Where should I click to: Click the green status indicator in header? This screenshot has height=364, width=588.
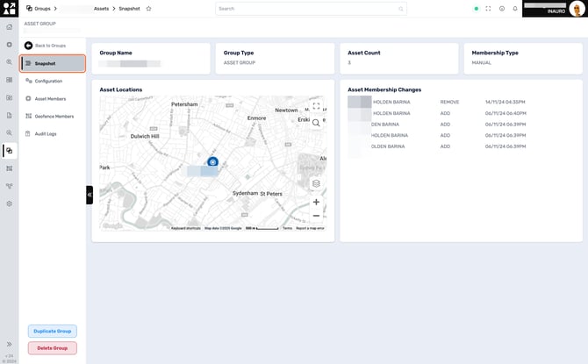(x=476, y=9)
